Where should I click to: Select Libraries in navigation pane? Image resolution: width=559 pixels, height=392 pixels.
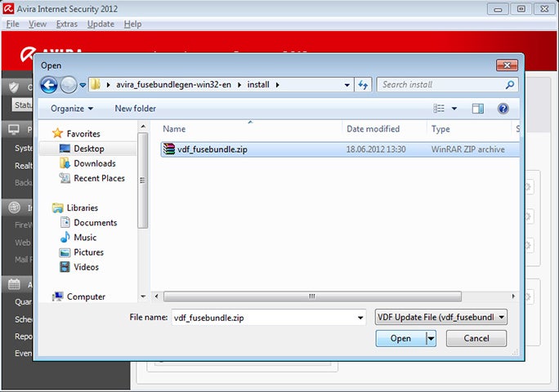point(83,207)
